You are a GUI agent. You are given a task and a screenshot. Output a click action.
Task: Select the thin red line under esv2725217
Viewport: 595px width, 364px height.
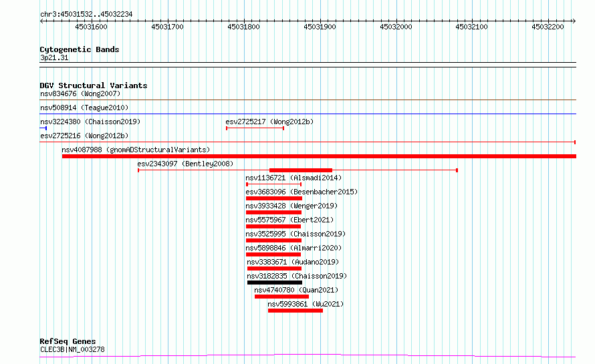(x=255, y=128)
